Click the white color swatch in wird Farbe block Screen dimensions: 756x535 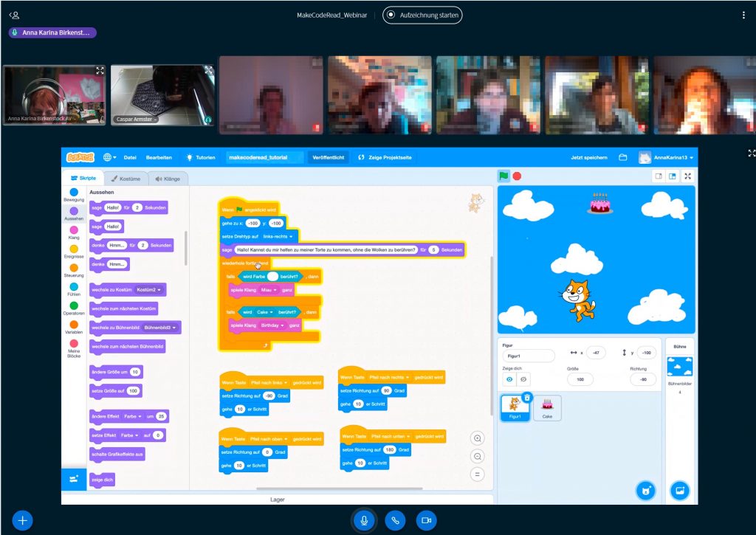(272, 276)
